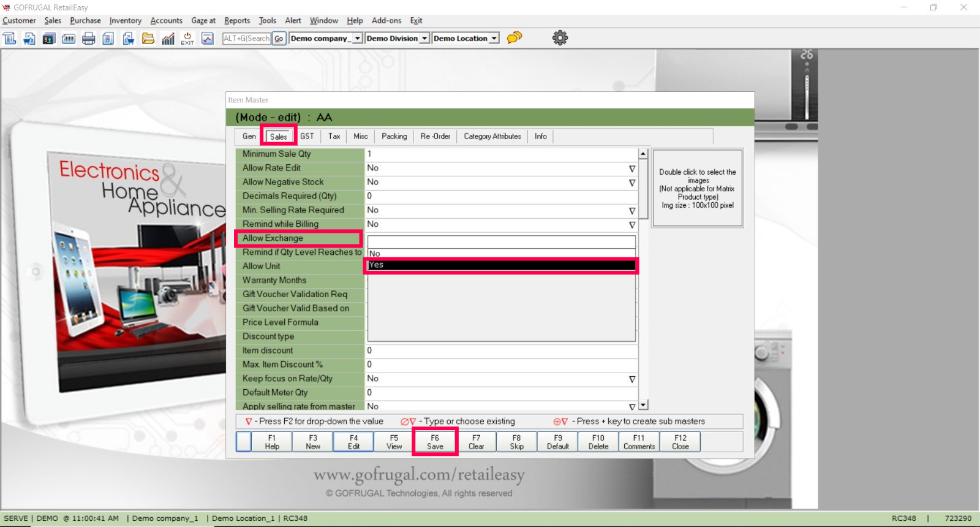Click the F5 View button
The width and height of the screenshot is (980, 527).
(x=394, y=442)
